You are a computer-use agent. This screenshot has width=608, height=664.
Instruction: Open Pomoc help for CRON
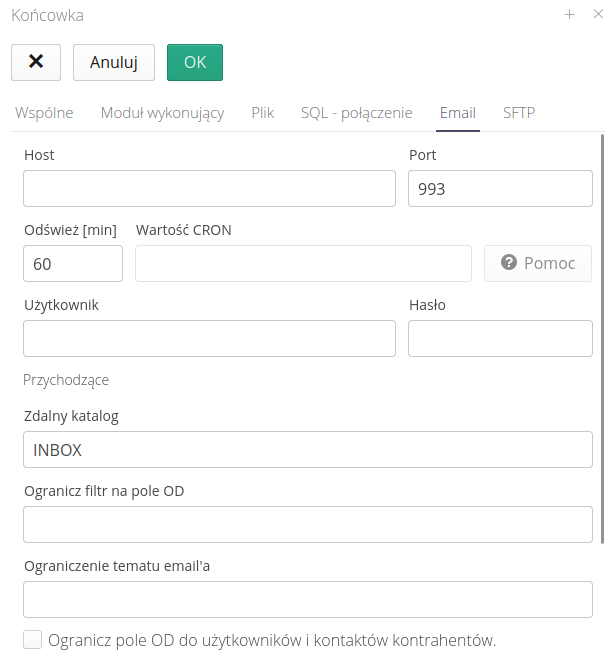point(538,263)
